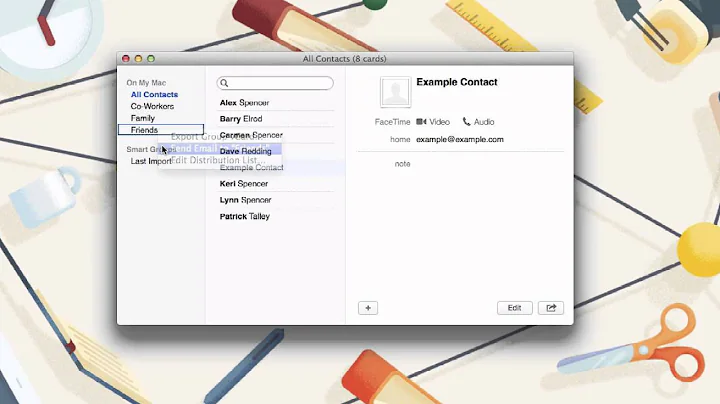Edit the Example Contact card
This screenshot has width=720, height=404.
click(514, 308)
